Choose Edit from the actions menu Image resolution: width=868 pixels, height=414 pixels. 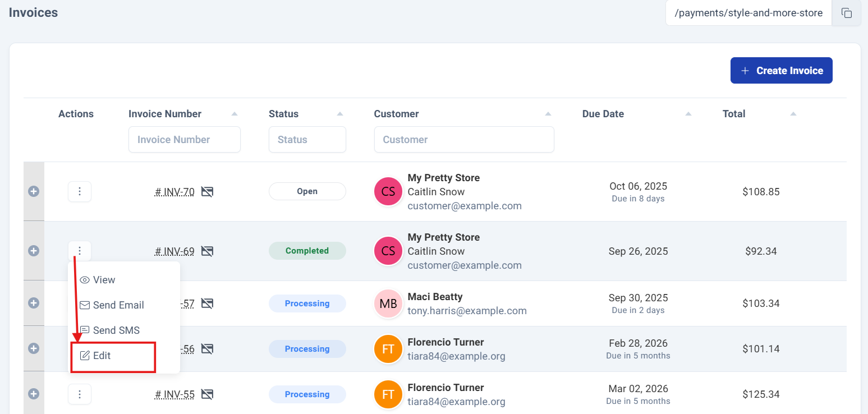point(124,356)
